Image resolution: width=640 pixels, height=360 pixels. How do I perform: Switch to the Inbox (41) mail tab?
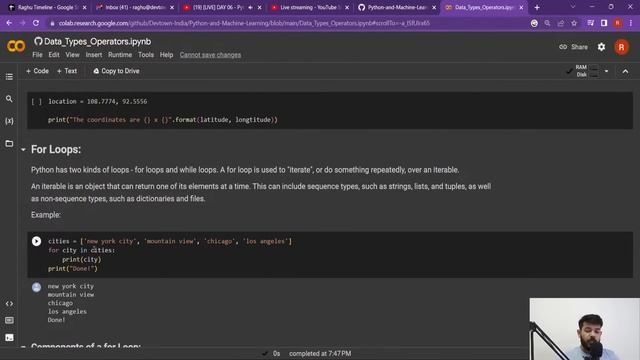(x=131, y=7)
